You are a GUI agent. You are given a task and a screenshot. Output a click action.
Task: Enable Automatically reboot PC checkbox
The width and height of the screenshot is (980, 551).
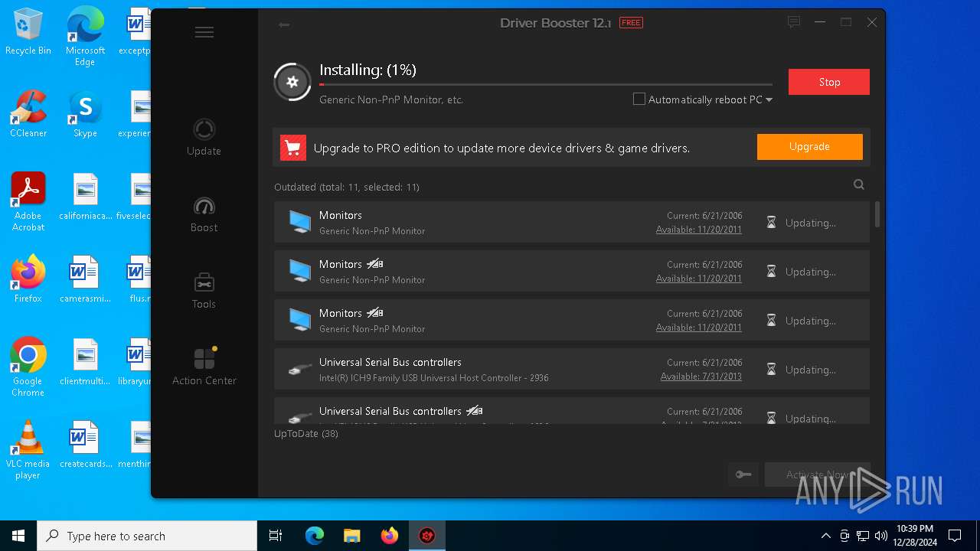639,99
